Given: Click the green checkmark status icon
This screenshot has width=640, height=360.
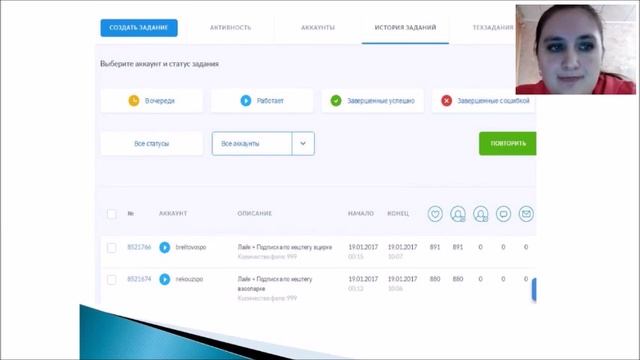Looking at the screenshot, I should click(x=336, y=100).
